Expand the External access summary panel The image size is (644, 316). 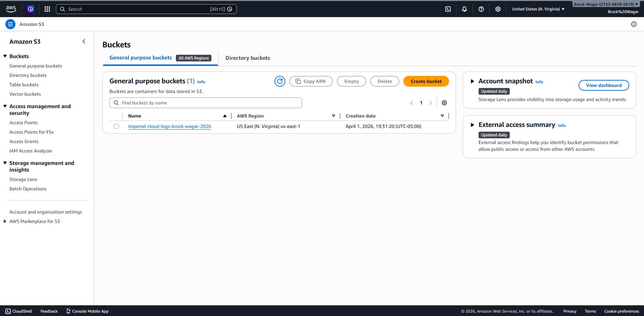point(472,125)
